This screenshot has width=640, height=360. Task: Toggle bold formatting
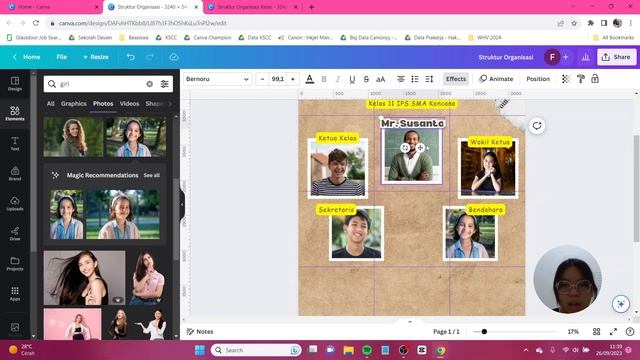pos(324,79)
